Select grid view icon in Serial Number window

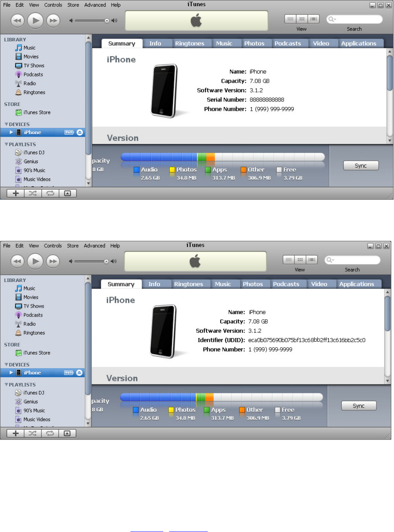[x=302, y=19]
